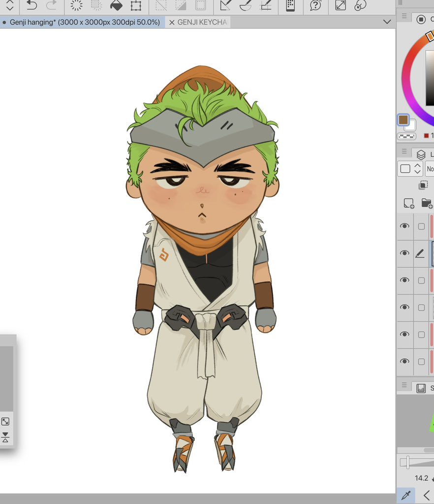This screenshot has width=434, height=504.
Task: Open the layer blending mode dropdown
Action: (x=430, y=169)
